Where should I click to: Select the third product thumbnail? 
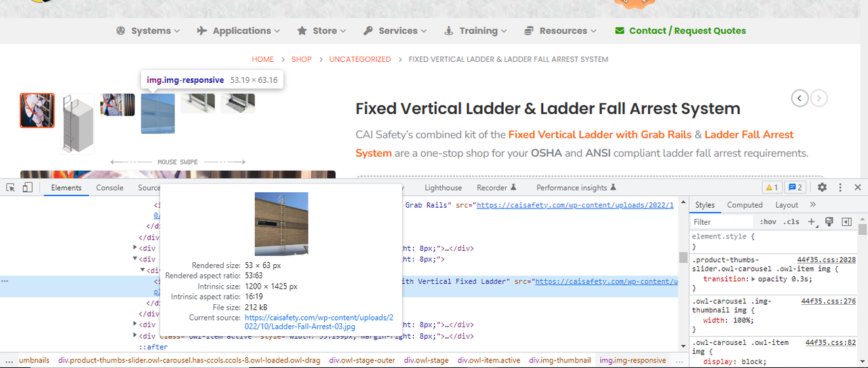pyautogui.click(x=117, y=105)
